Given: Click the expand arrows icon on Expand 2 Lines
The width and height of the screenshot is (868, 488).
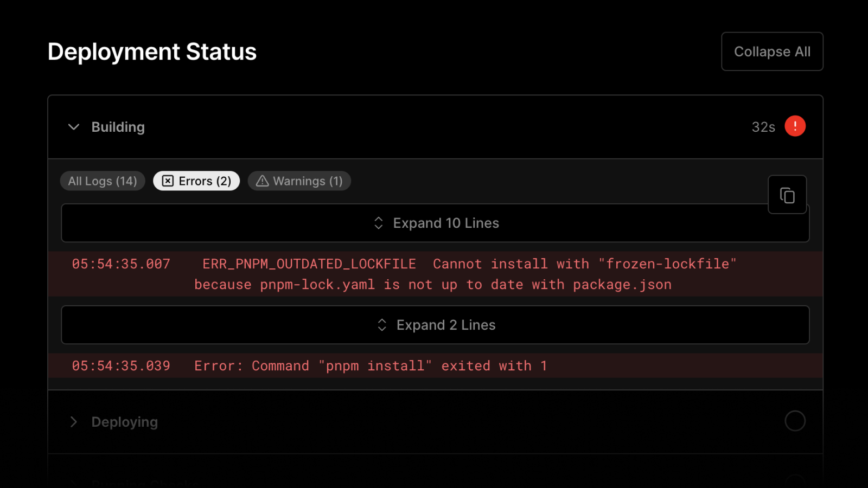Looking at the screenshot, I should coord(381,325).
